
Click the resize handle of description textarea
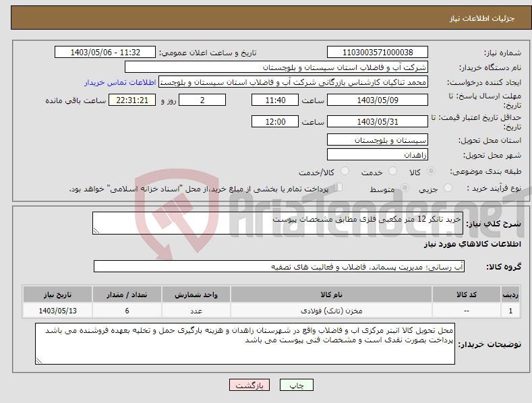click(96, 230)
